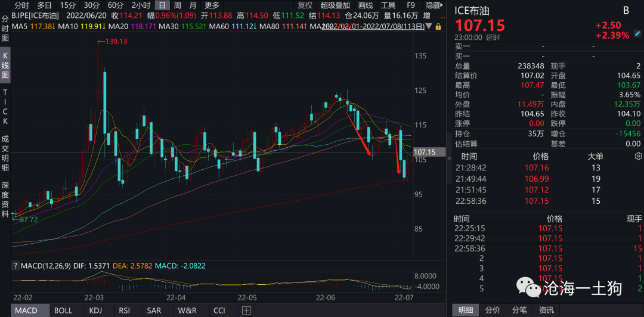Switch to the KDJ indicator tab
The image size is (644, 317).
[x=95, y=310]
